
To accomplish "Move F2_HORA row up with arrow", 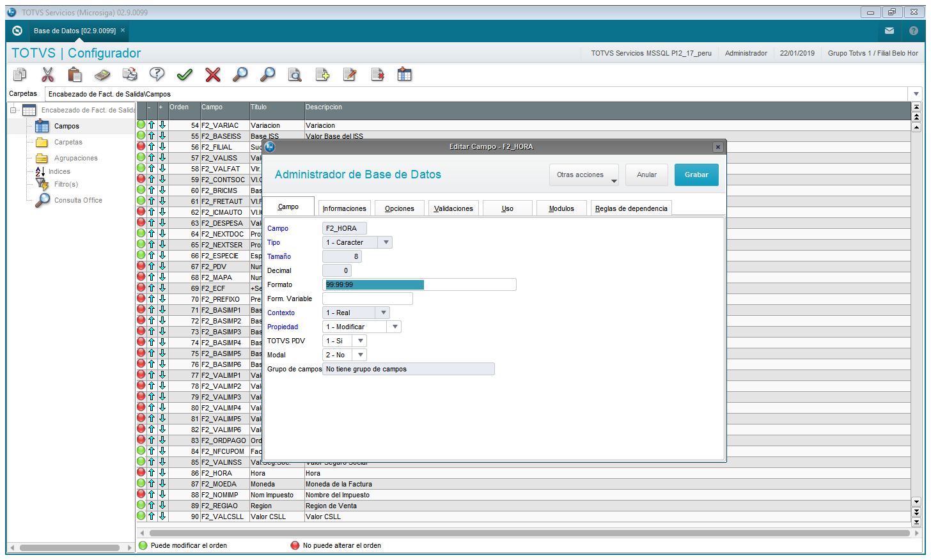I will [152, 473].
